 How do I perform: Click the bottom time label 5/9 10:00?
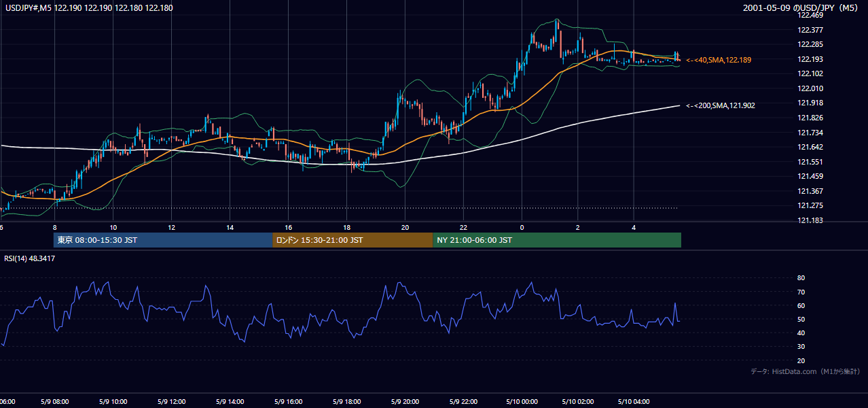113,401
